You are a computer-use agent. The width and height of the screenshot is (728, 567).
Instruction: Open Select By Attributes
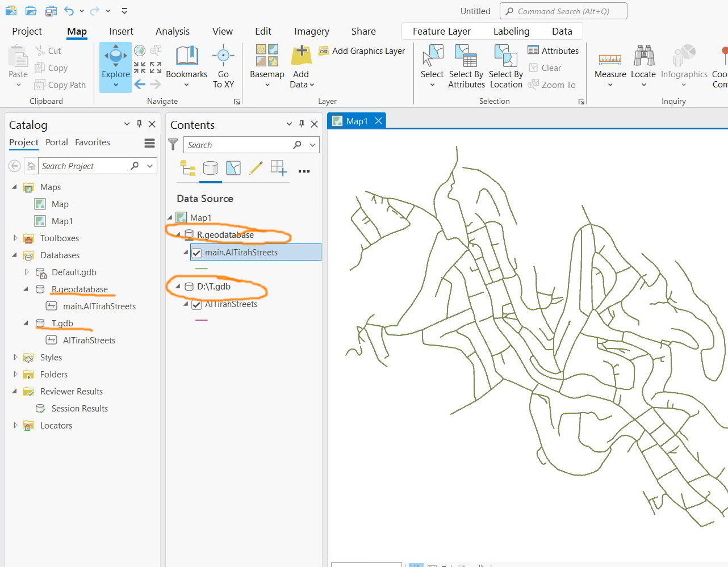466,64
